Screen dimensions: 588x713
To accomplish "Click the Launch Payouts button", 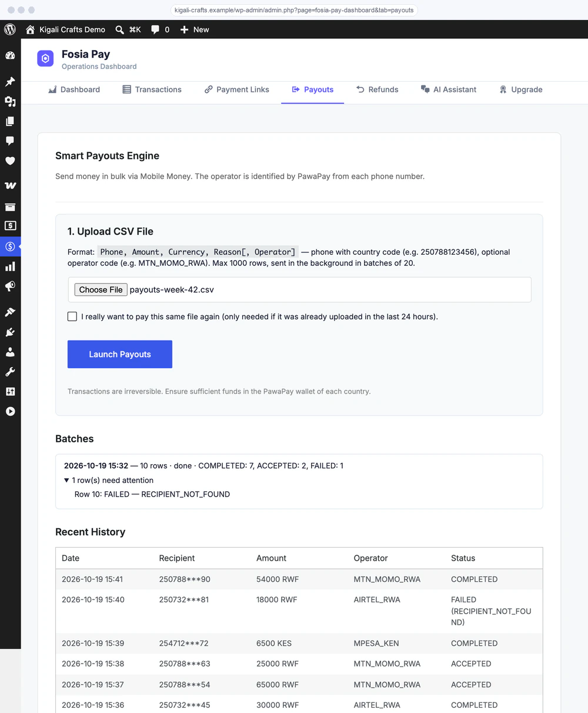I will point(120,354).
